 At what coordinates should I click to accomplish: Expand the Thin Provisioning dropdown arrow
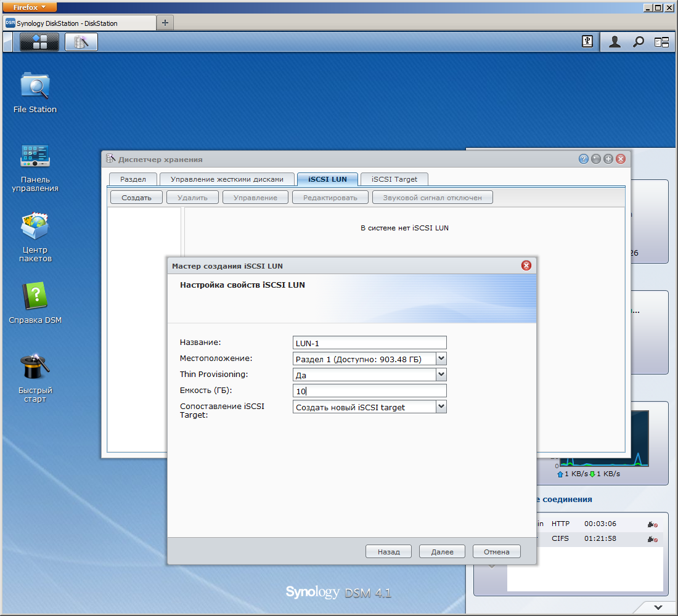pos(441,375)
